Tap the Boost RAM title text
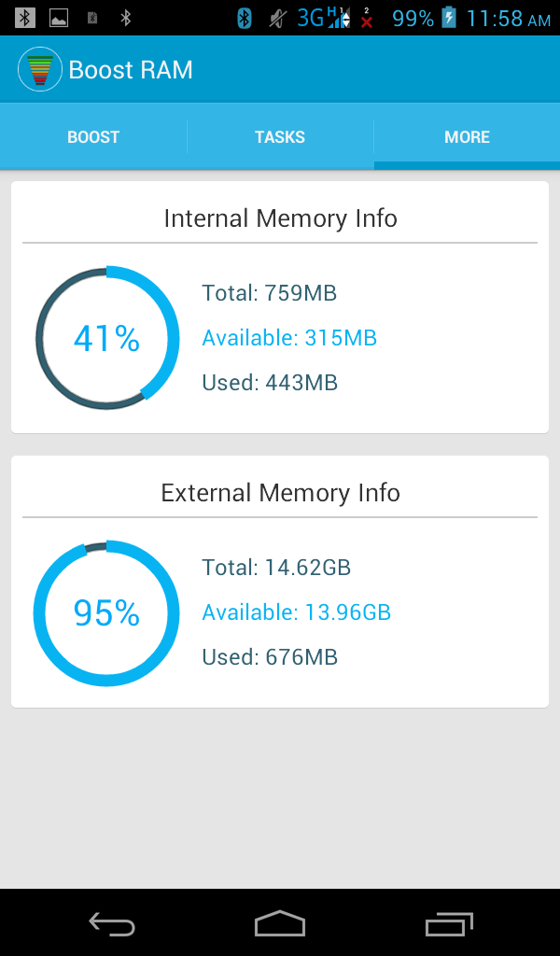This screenshot has height=956, width=560. point(131,70)
